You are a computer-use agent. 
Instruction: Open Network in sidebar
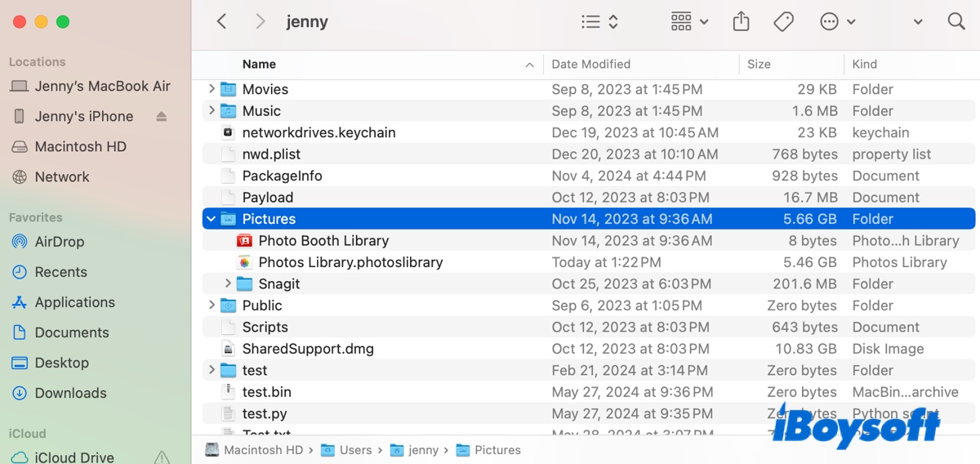[51, 176]
